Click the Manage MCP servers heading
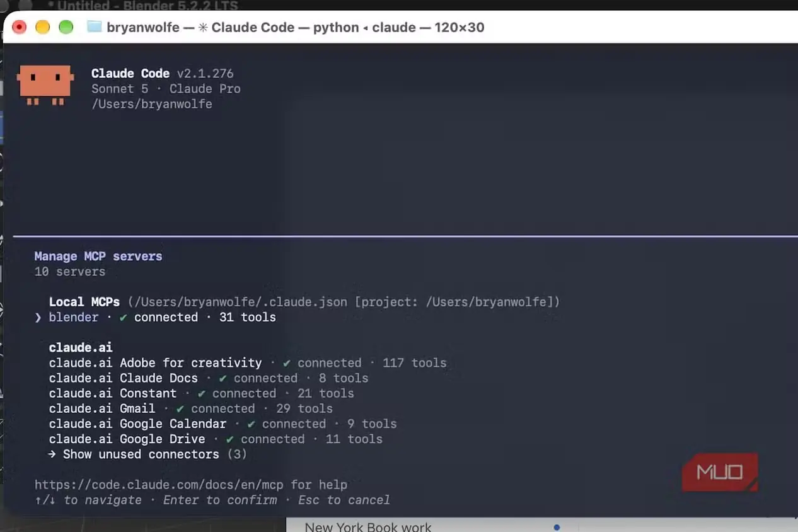This screenshot has height=532, width=798. pos(98,257)
